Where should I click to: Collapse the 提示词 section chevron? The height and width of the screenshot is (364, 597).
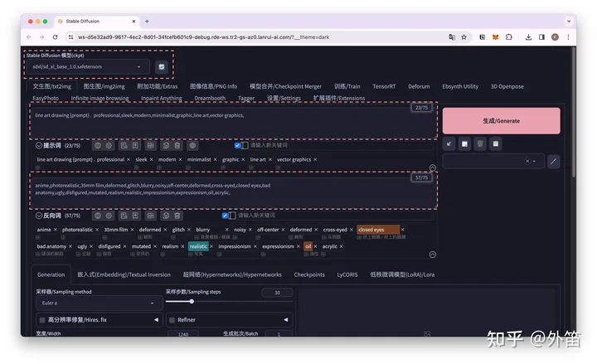38,145
